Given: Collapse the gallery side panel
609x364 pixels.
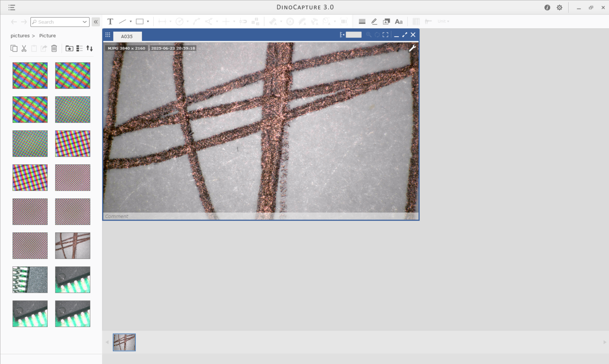Looking at the screenshot, I should coord(96,22).
